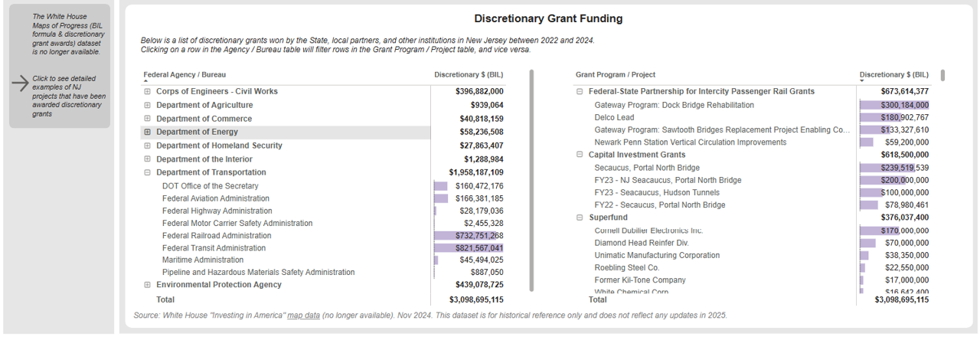Collapse the Capital Investment Grants group

tap(580, 155)
